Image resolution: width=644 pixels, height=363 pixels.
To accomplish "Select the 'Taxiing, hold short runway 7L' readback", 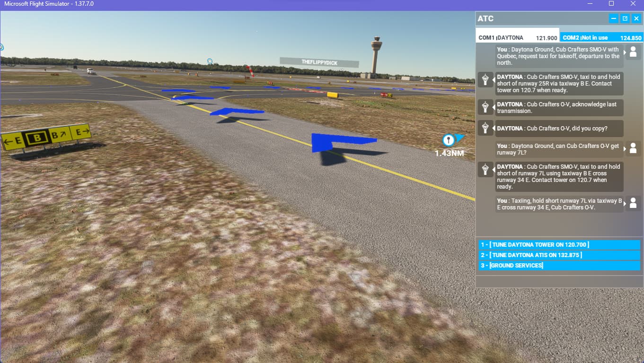I will [559, 204].
